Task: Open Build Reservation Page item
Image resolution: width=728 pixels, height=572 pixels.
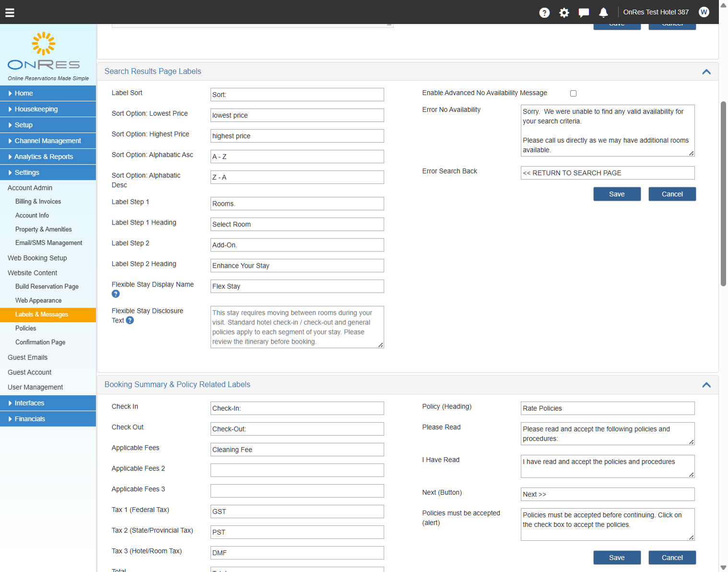Action: point(47,286)
